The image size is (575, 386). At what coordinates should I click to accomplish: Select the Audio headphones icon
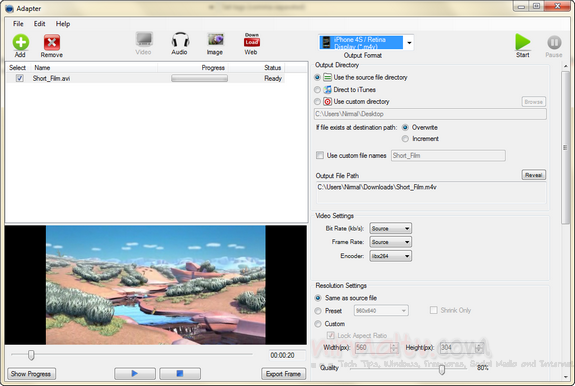click(x=180, y=40)
